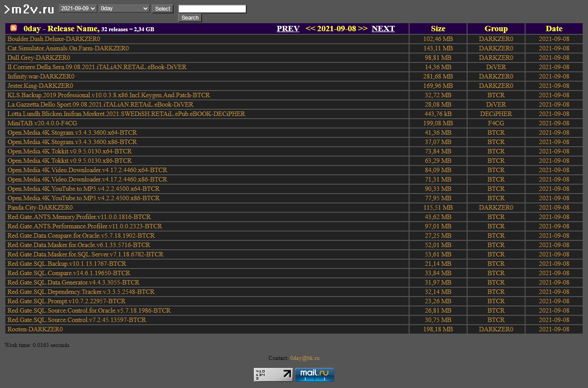Open 4K.Stogram v3.4.3.3600 x86 release
The image size is (588, 388).
pyautogui.click(x=72, y=142)
